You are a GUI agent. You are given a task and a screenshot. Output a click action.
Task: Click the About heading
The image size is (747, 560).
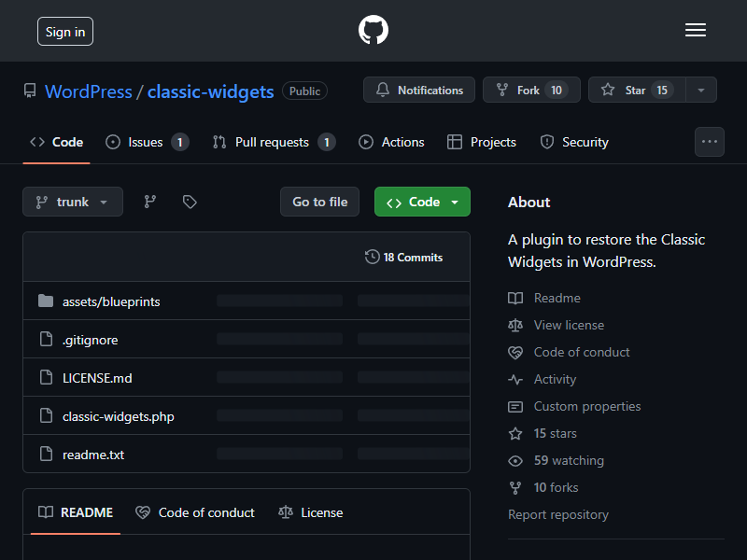pyautogui.click(x=529, y=203)
